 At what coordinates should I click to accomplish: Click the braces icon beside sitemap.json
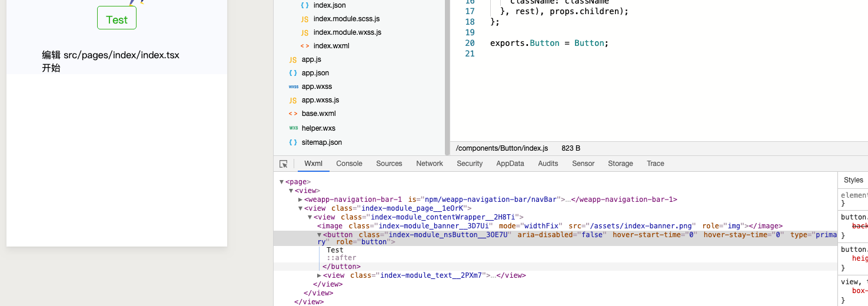click(x=293, y=142)
